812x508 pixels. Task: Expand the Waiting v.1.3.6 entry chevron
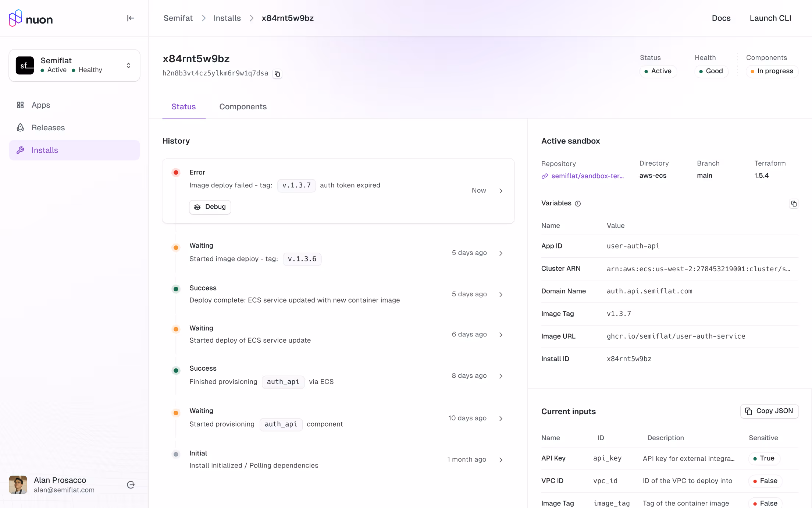pos(501,253)
